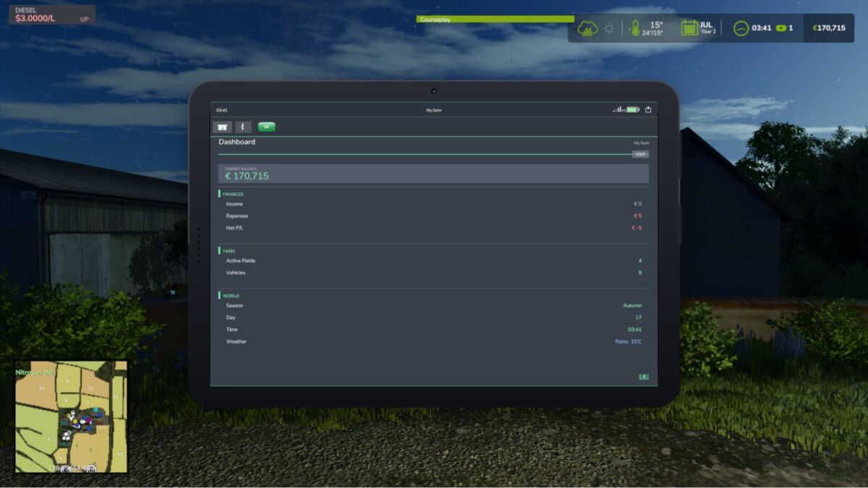Select the Time row in World section

[x=433, y=329]
